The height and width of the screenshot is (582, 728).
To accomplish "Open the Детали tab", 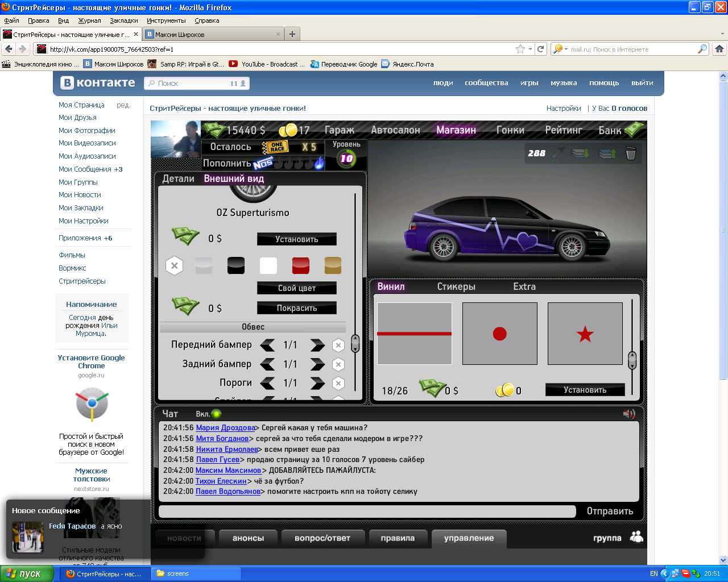I will click(178, 178).
